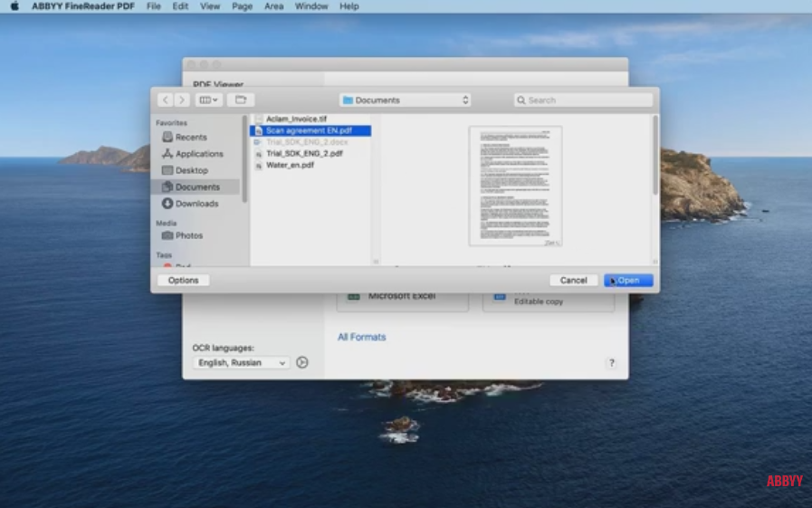Click the Applications icon in the sidebar

[x=167, y=153]
